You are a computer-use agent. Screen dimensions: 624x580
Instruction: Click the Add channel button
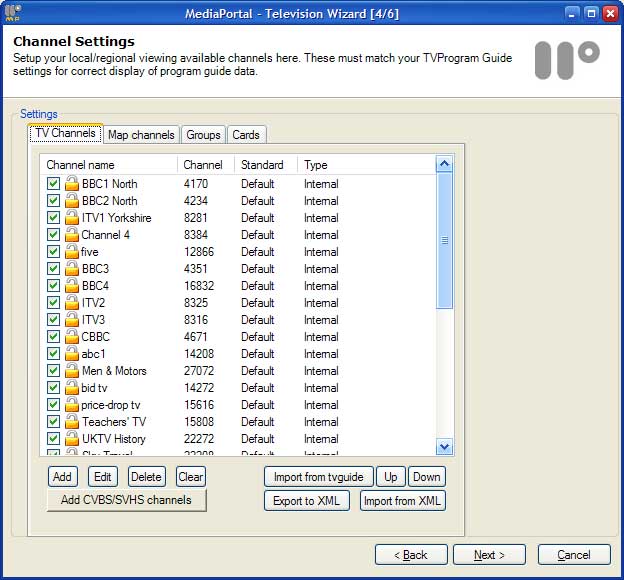coord(62,476)
